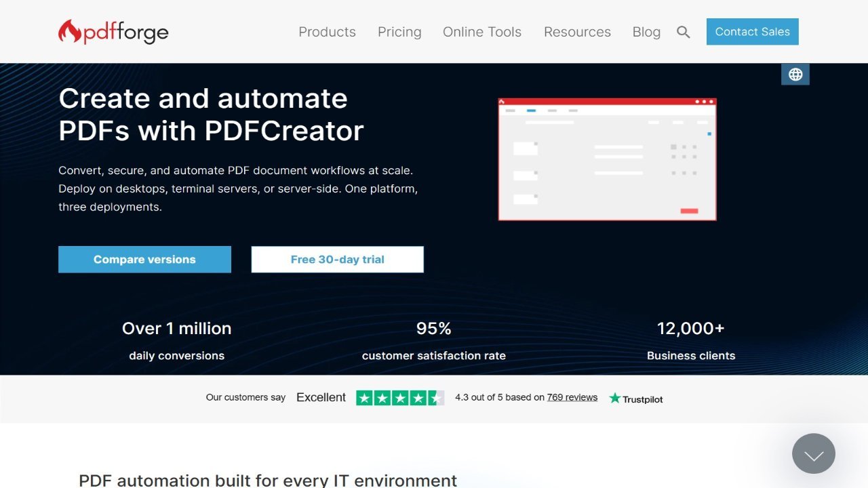The height and width of the screenshot is (488, 868).
Task: Open the Pricing page
Action: point(399,32)
